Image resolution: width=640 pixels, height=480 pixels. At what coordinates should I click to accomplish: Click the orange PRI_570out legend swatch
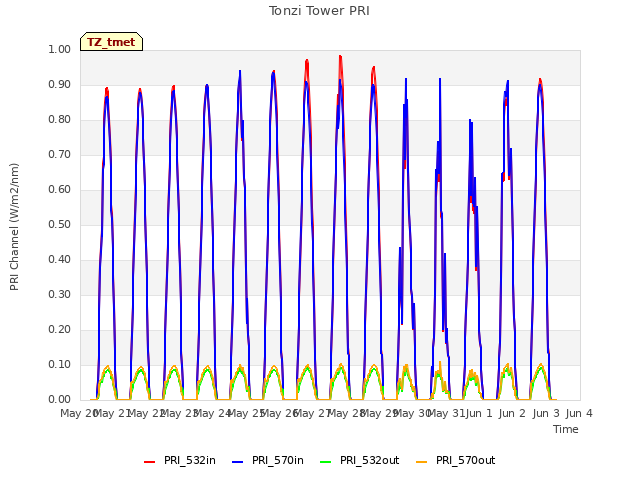click(422, 462)
